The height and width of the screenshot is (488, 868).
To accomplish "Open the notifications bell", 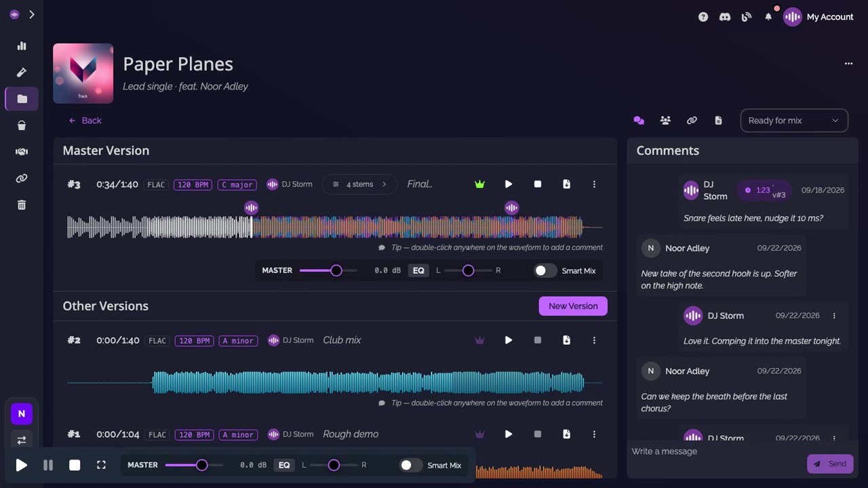I will point(768,17).
